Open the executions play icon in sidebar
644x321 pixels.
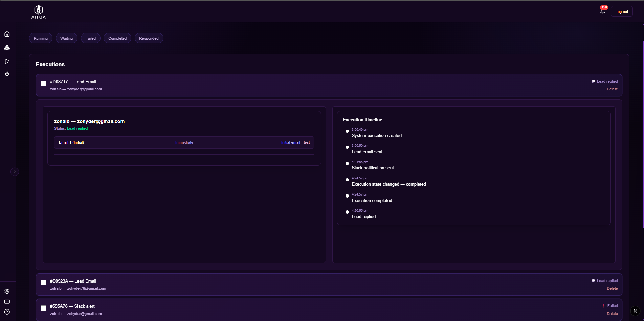[x=7, y=61]
